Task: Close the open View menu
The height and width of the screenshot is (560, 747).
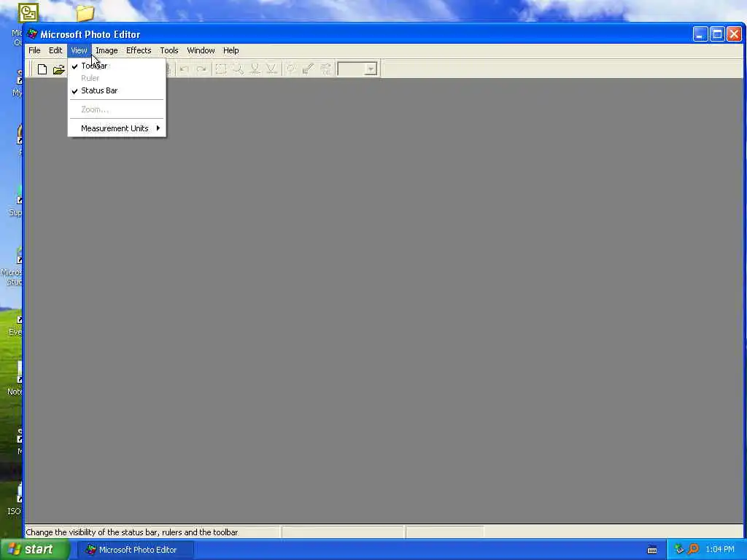Action: point(79,50)
